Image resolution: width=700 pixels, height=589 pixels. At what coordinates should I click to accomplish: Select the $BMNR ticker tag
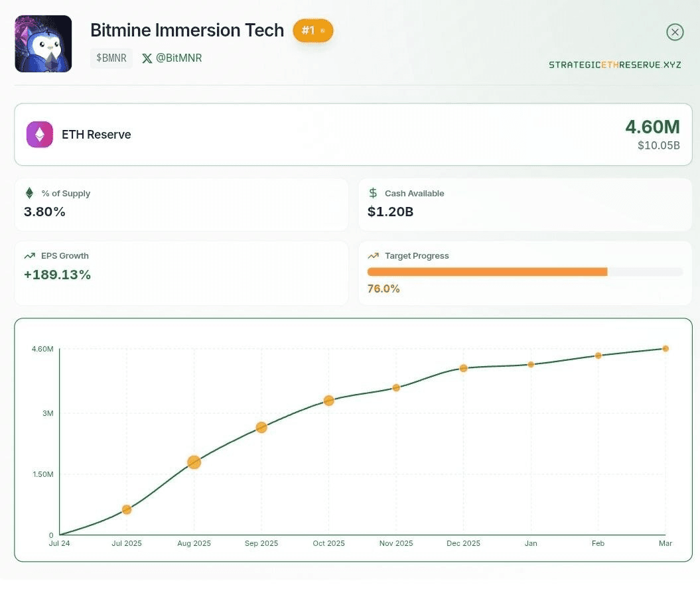pyautogui.click(x=111, y=58)
